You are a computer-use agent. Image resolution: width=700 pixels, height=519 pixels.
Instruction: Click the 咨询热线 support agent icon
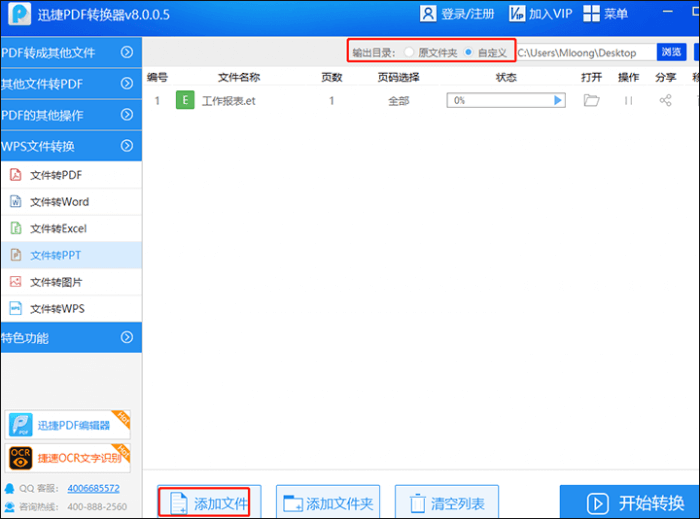(9, 507)
